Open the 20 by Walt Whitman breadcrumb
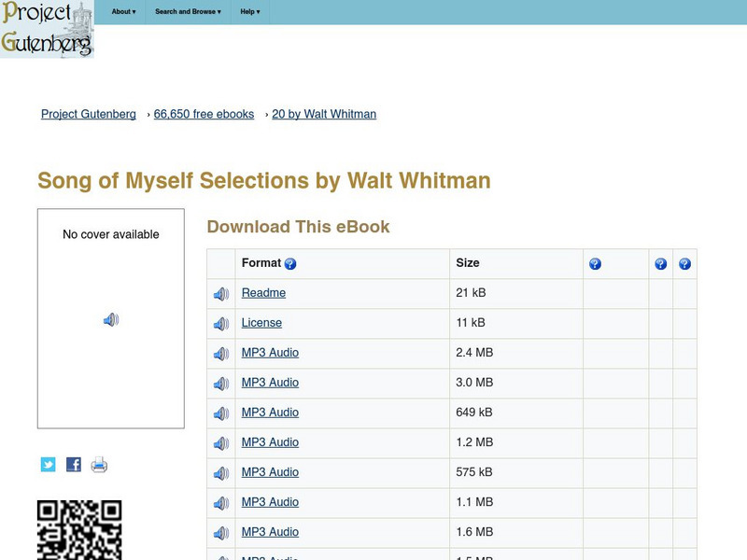Viewport: 747px width, 560px height. (323, 114)
